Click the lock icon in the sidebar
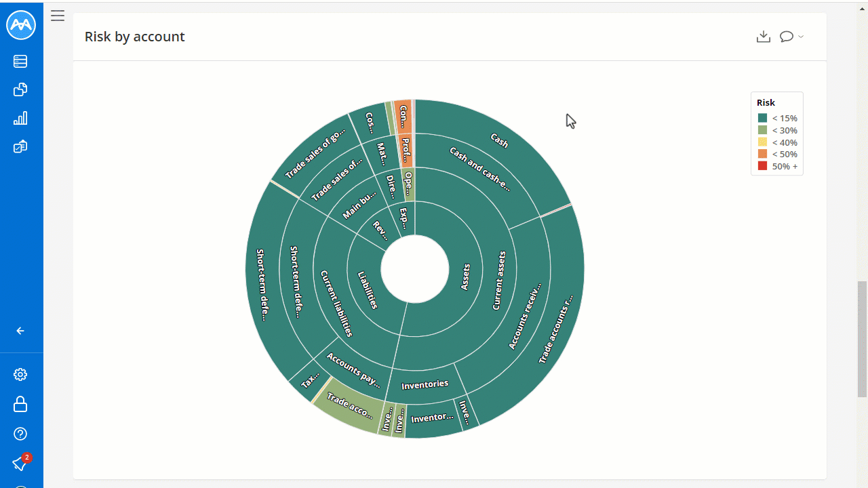The height and width of the screenshot is (488, 868). coord(20,404)
